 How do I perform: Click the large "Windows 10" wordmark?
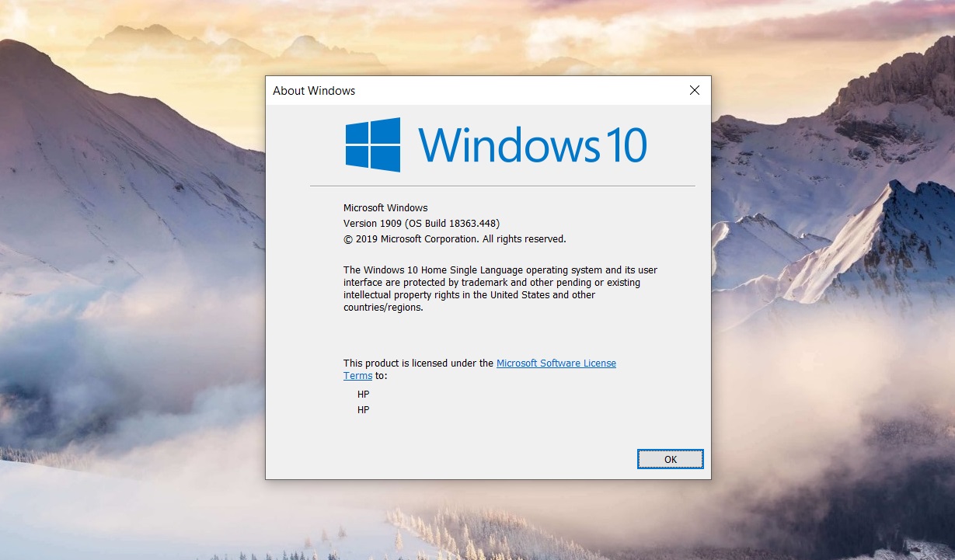[532, 145]
